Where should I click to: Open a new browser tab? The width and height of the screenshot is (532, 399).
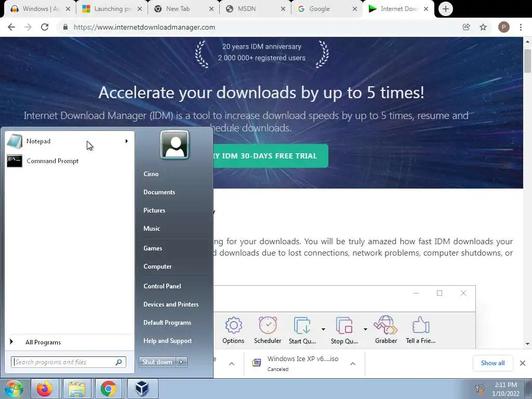(x=445, y=9)
